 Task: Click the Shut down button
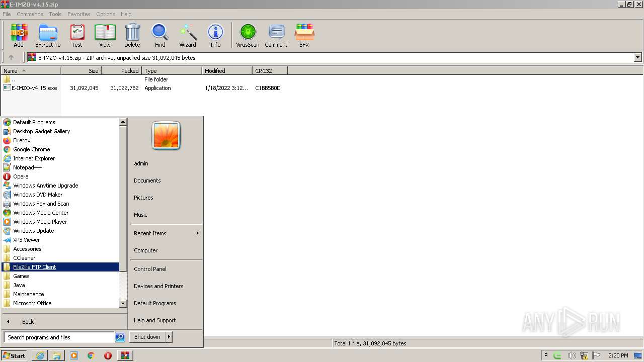[147, 337]
